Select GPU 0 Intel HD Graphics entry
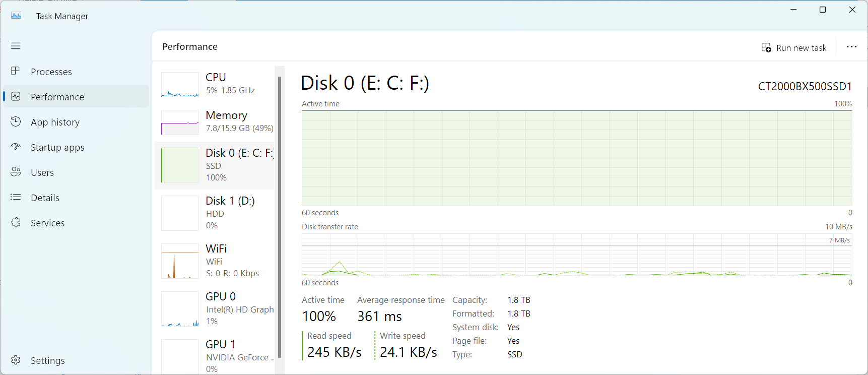 pyautogui.click(x=217, y=308)
